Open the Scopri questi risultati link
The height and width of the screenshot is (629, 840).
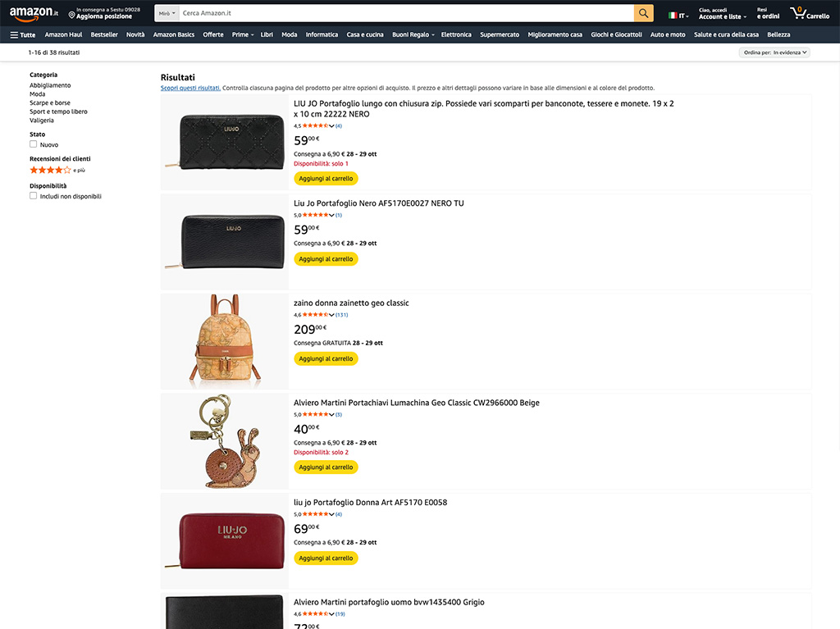pos(190,88)
